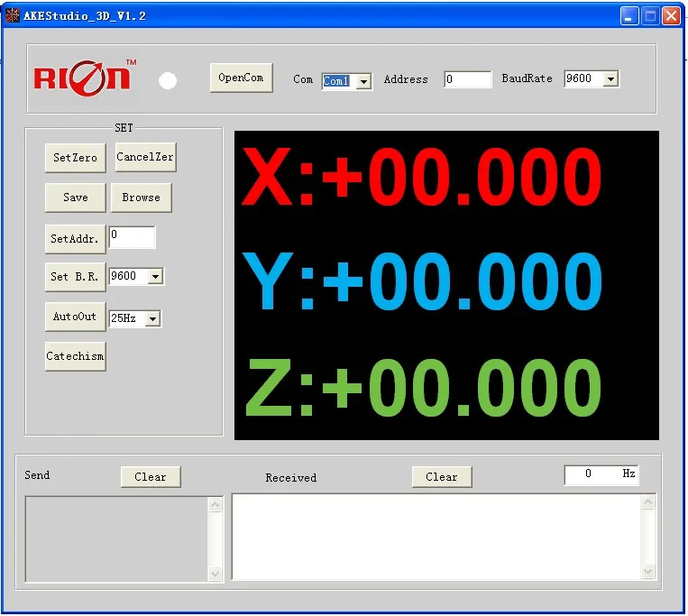Clear the Received box with Clear button
Image resolution: width=688 pixels, height=616 pixels.
442,477
